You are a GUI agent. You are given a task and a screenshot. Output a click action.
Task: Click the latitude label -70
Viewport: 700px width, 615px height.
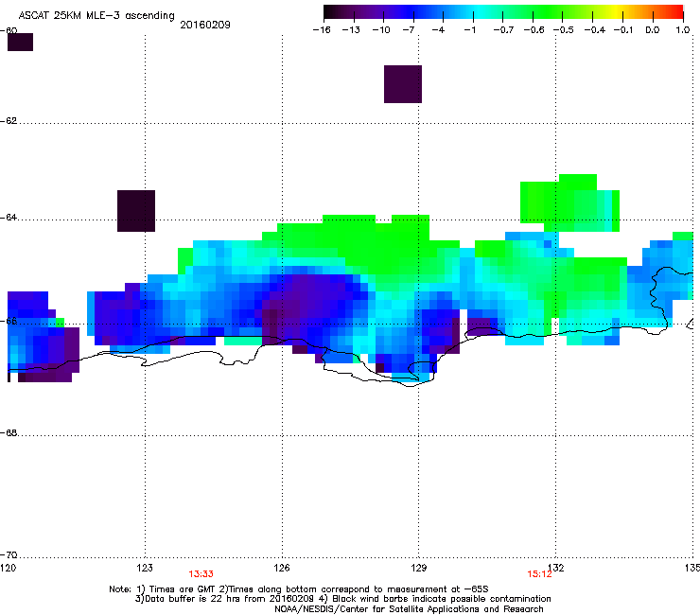click(9, 555)
